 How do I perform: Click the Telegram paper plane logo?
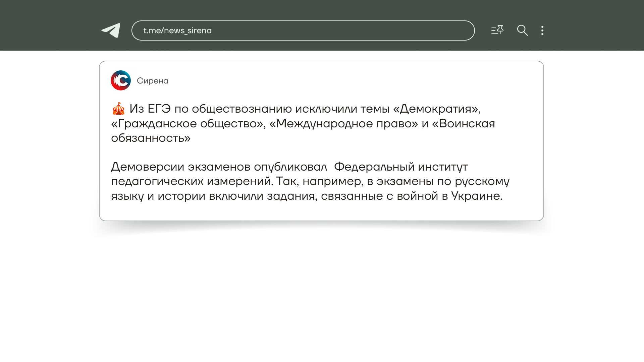pos(111,31)
